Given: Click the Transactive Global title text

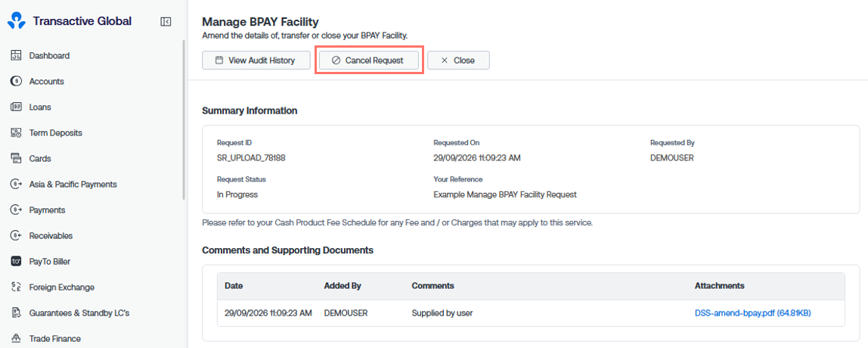Looking at the screenshot, I should pyautogui.click(x=82, y=22).
